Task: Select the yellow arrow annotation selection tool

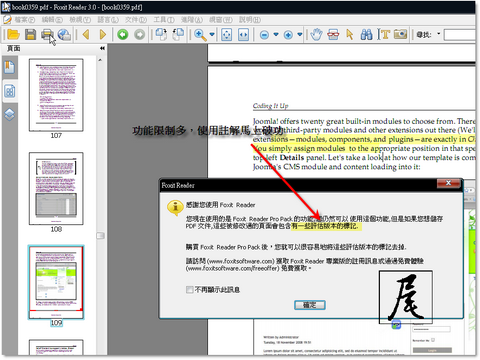Action: point(350,34)
